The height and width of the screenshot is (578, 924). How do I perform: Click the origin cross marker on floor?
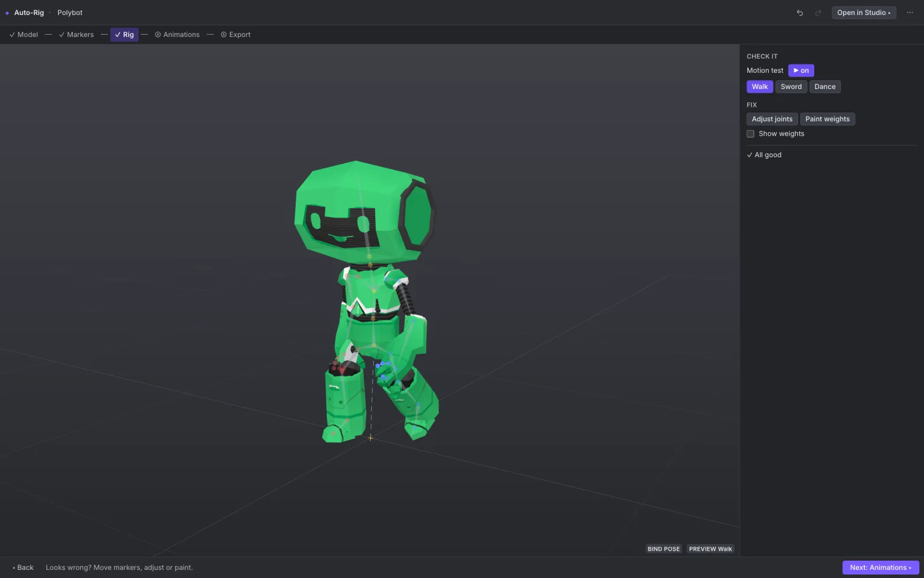coord(370,438)
